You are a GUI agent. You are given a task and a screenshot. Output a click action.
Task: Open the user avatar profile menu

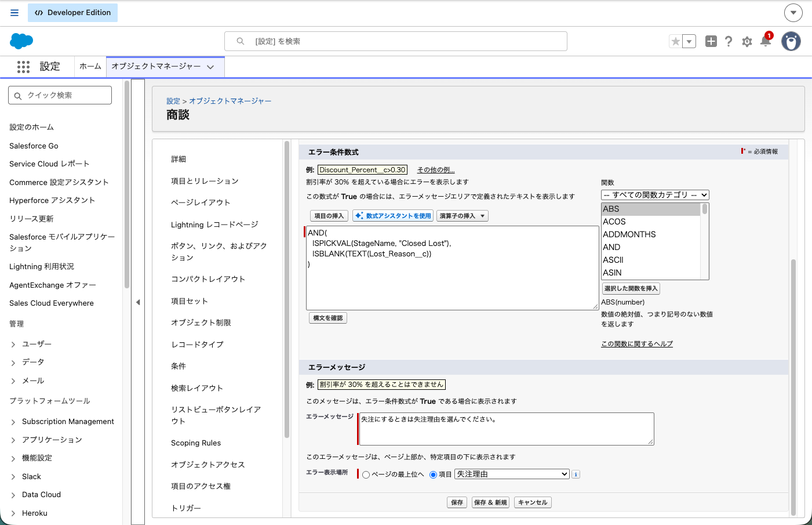pos(791,41)
